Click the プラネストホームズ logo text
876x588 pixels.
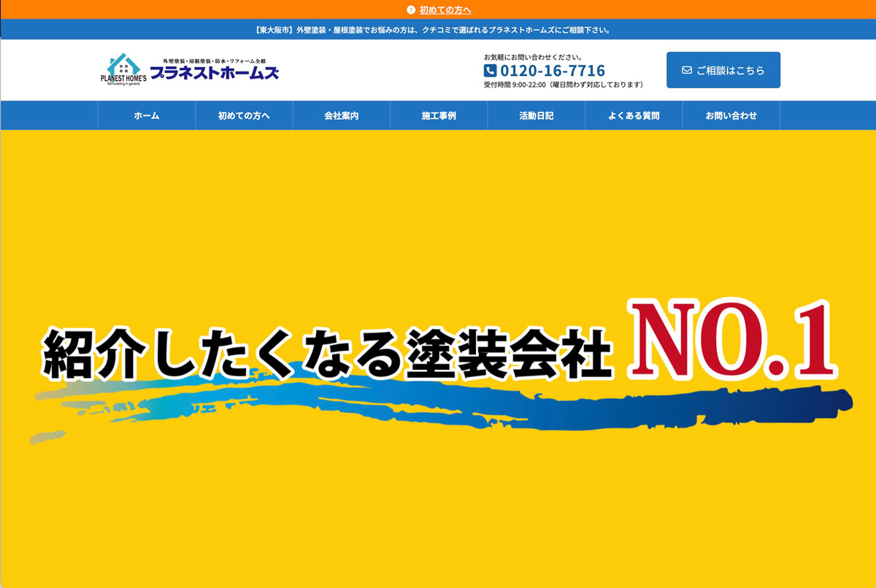215,74
